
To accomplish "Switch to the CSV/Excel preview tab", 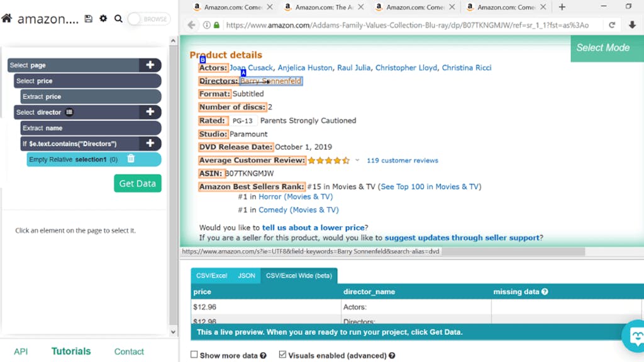I will [211, 275].
